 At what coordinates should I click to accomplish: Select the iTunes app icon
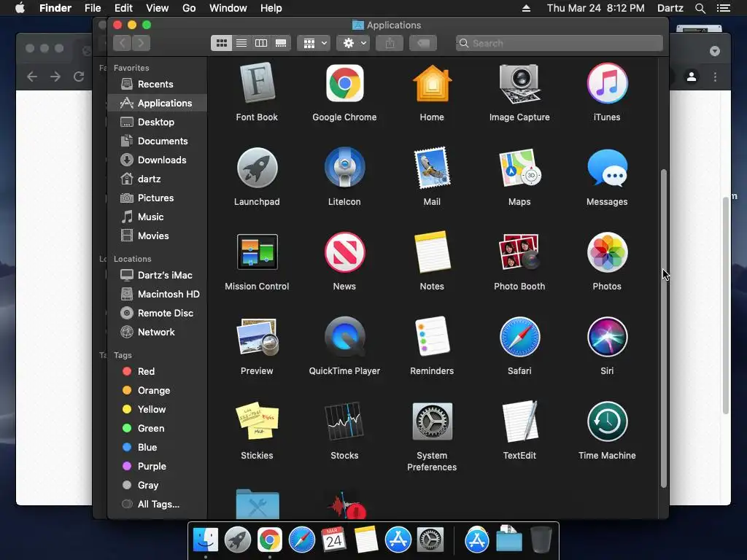tap(607, 83)
